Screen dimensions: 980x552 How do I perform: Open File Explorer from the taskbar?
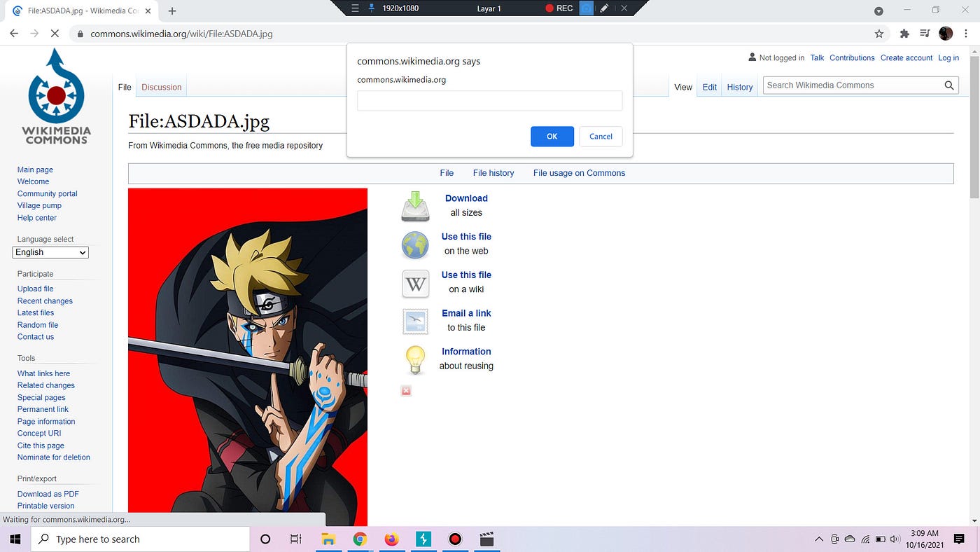point(328,539)
